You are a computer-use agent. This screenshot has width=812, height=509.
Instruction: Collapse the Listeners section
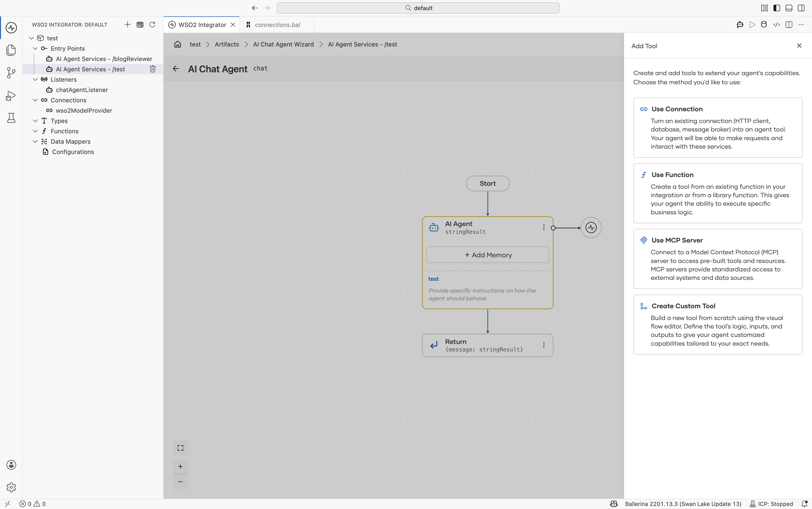pyautogui.click(x=35, y=79)
